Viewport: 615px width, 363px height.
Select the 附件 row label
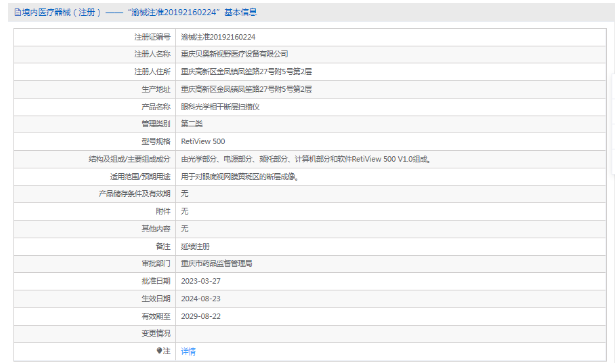click(x=163, y=211)
